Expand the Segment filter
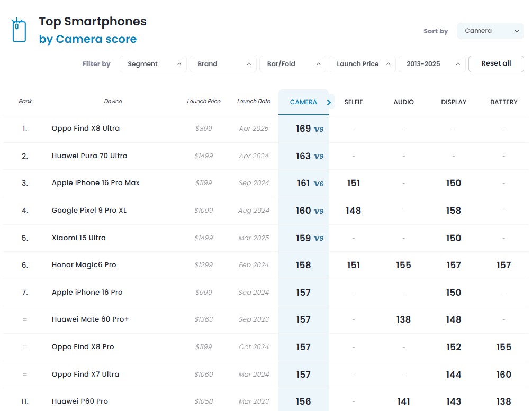 click(x=153, y=64)
